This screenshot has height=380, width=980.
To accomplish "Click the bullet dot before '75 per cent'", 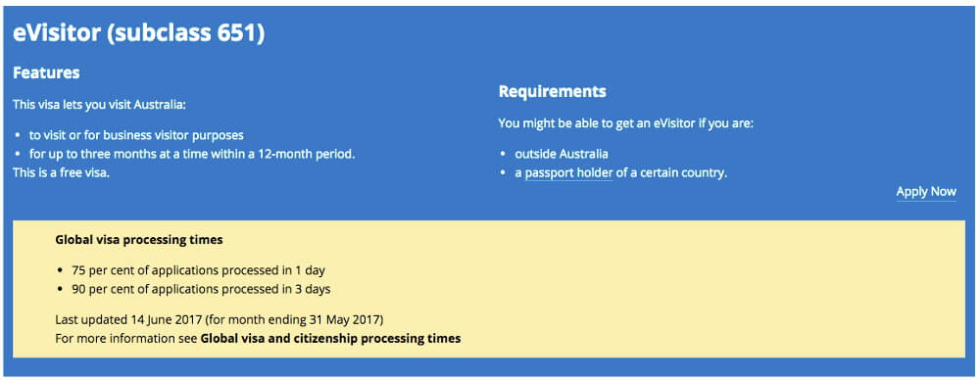I will (x=61, y=271).
